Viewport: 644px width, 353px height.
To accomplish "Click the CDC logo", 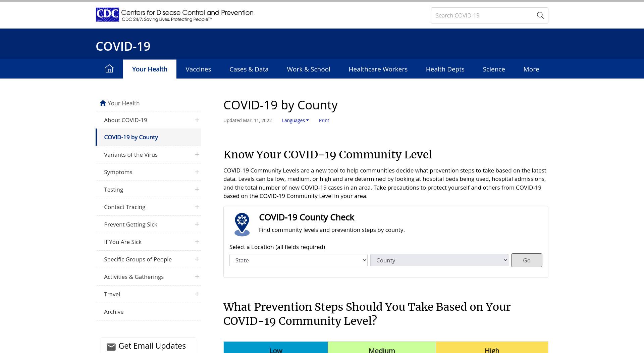I will click(x=107, y=15).
